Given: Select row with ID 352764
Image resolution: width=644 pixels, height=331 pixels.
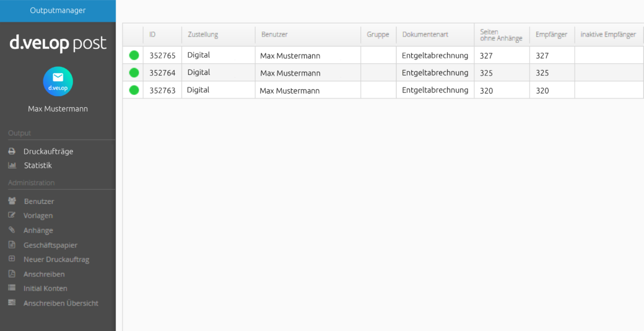Looking at the screenshot, I should pyautogui.click(x=383, y=73).
